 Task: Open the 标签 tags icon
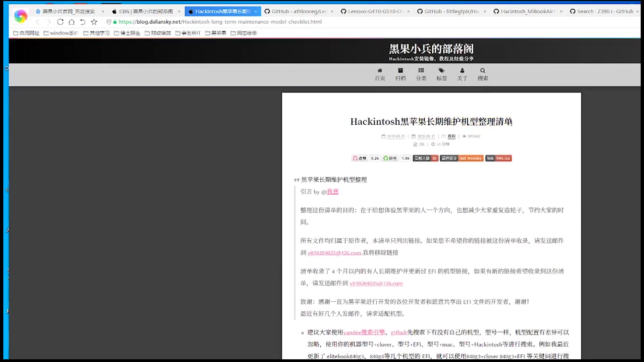click(442, 74)
